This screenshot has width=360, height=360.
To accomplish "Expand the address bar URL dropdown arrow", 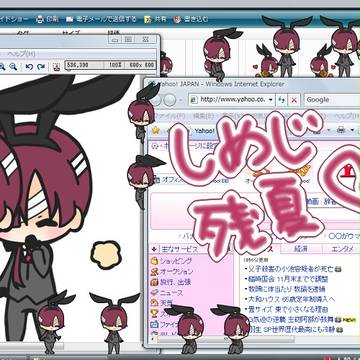I will click(271, 100).
